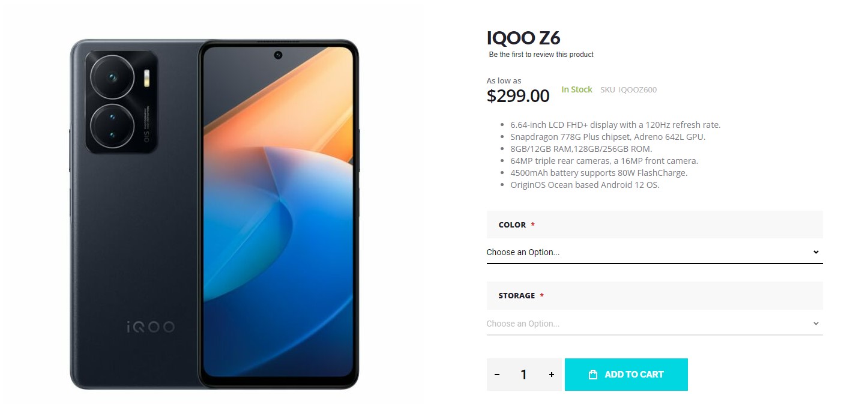Click the ADD TO CART button
868x404 pixels.
tap(626, 374)
